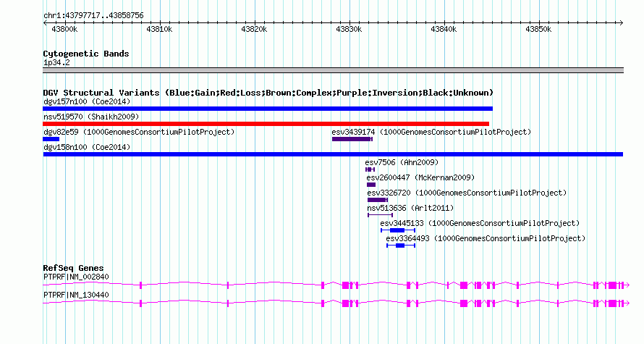Click the esv3364493 blue gain glyph
This screenshot has width=644, height=344.
click(401, 246)
